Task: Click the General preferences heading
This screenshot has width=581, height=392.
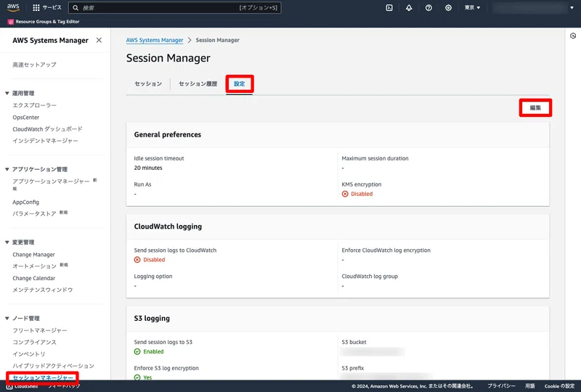Action: (x=168, y=135)
